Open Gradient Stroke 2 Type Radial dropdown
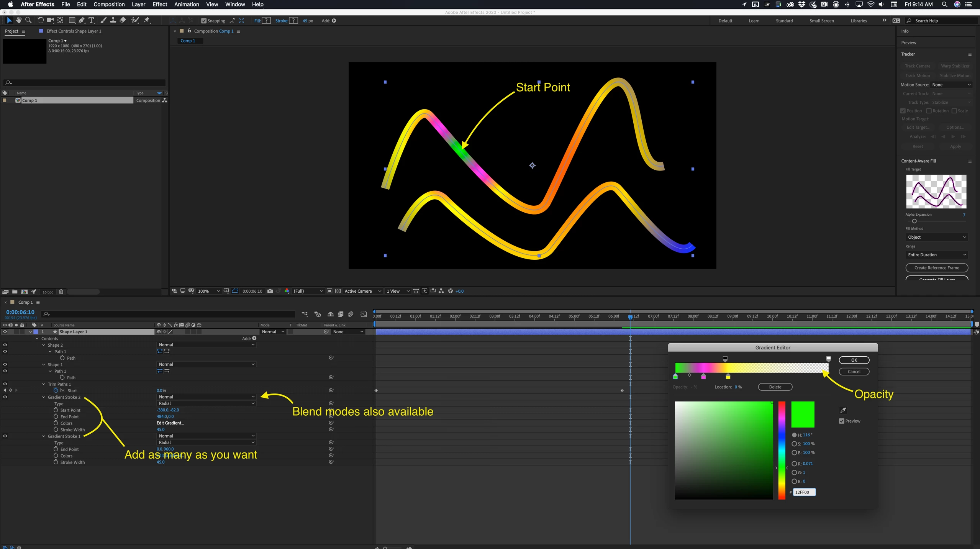The width and height of the screenshot is (980, 549). [x=206, y=403]
